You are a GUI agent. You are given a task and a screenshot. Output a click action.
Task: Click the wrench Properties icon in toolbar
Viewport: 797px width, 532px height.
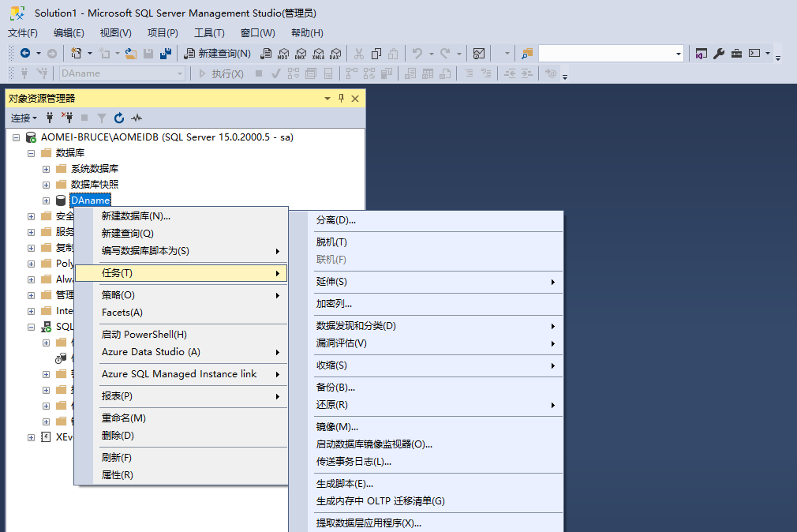(719, 54)
